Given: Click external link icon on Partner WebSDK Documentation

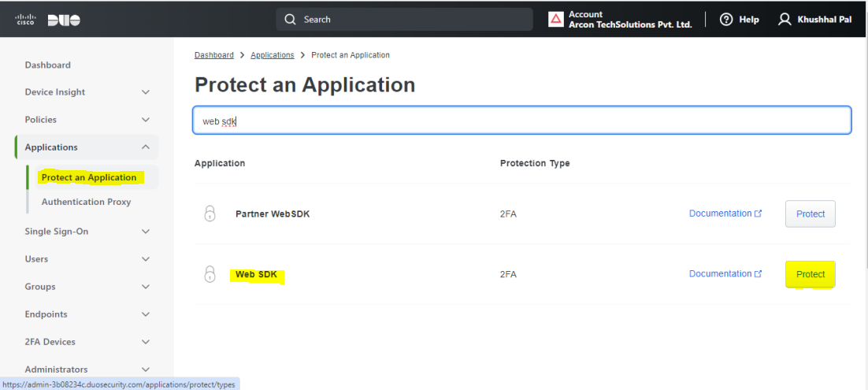Looking at the screenshot, I should [758, 214].
